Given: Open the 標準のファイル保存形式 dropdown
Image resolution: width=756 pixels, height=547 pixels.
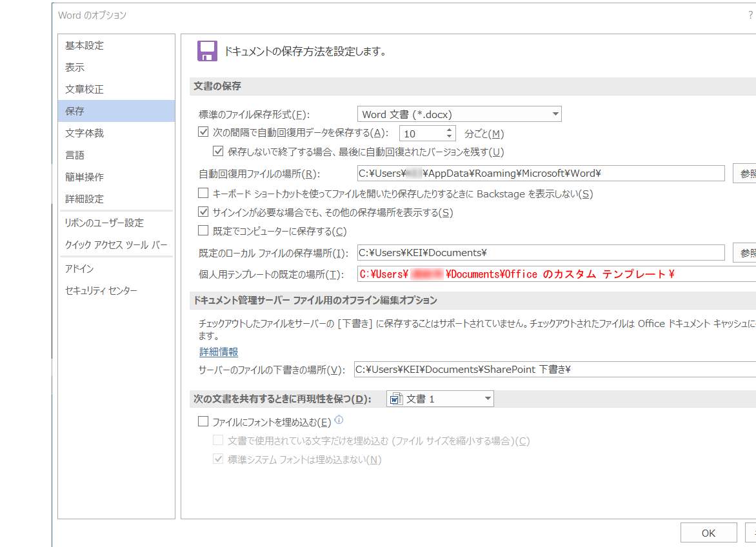Looking at the screenshot, I should (x=459, y=114).
